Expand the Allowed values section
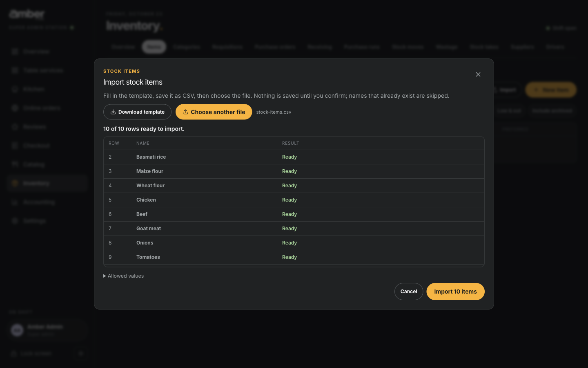Viewport: 588px width, 368px height. [124, 276]
